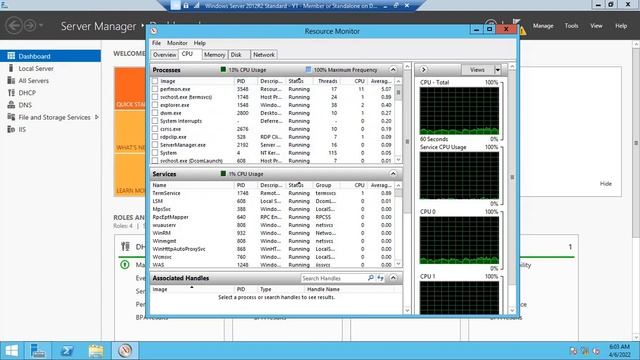Screen dimensions: 640x360
Task: Open the Views dropdown arrow
Action: point(498,70)
